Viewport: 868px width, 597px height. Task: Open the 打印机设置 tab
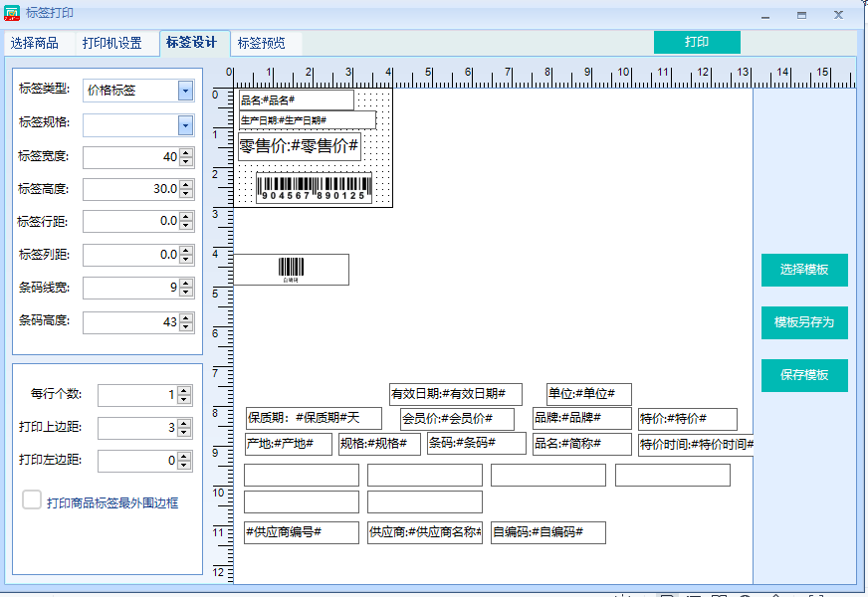pyautogui.click(x=111, y=44)
